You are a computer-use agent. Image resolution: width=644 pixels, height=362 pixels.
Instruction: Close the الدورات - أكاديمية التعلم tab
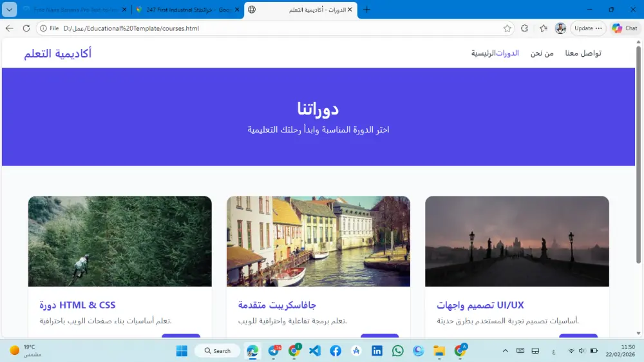pyautogui.click(x=350, y=10)
